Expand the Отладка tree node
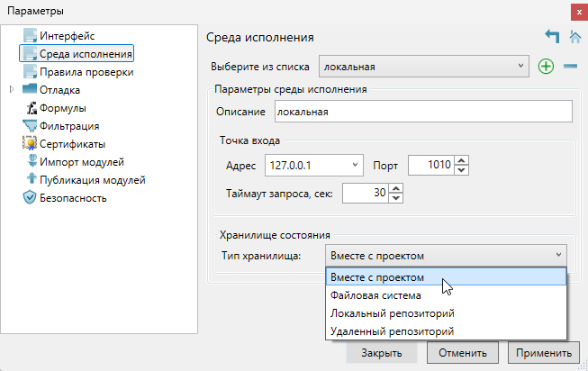 12,90
